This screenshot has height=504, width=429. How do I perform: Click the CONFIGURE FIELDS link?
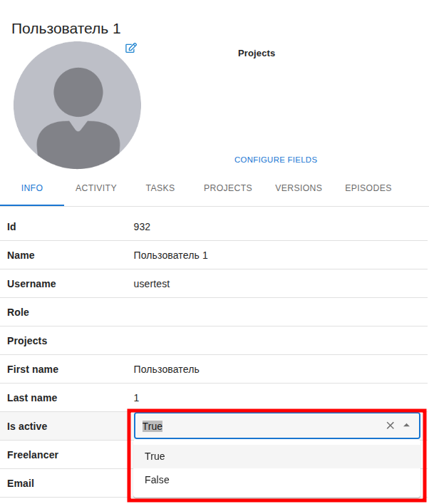point(276,160)
